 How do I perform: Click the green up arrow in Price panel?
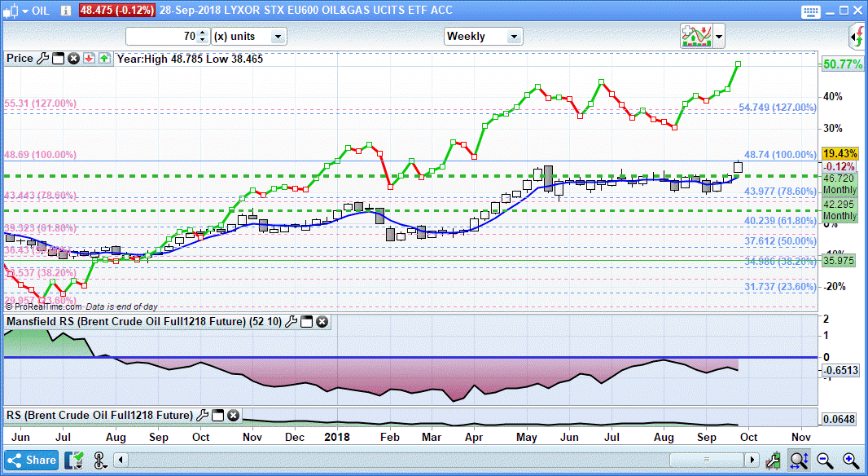click(x=104, y=59)
